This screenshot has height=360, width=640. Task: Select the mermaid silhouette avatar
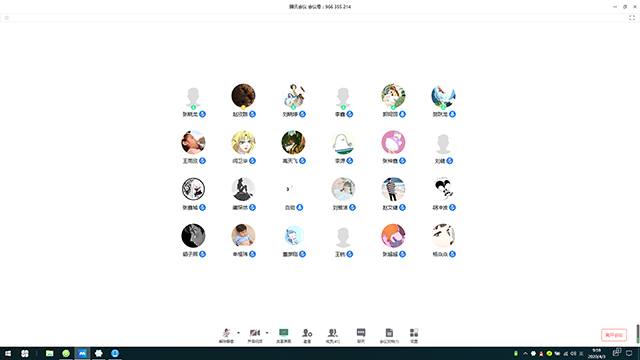[243, 189]
